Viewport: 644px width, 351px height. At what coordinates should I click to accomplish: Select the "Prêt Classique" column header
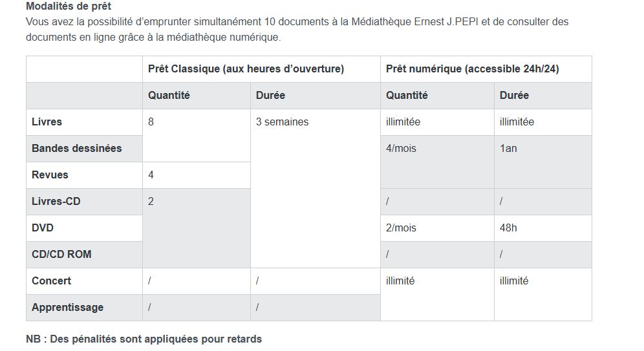pos(246,69)
